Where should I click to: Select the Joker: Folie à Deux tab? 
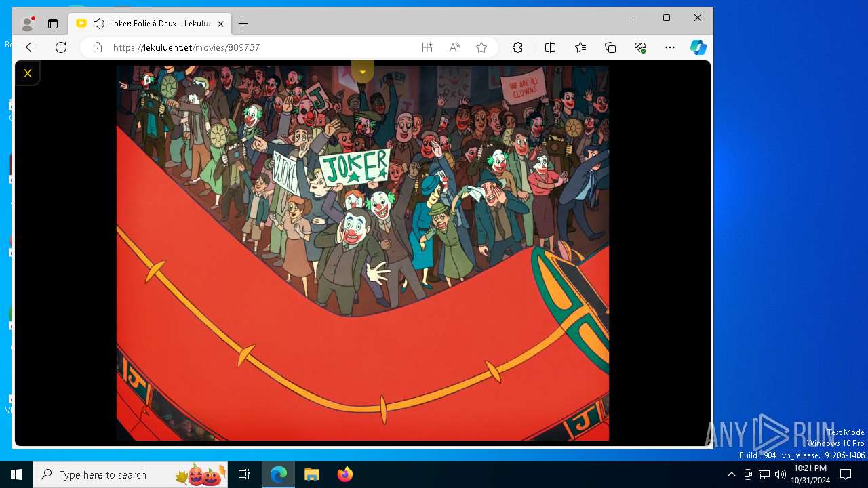click(151, 24)
